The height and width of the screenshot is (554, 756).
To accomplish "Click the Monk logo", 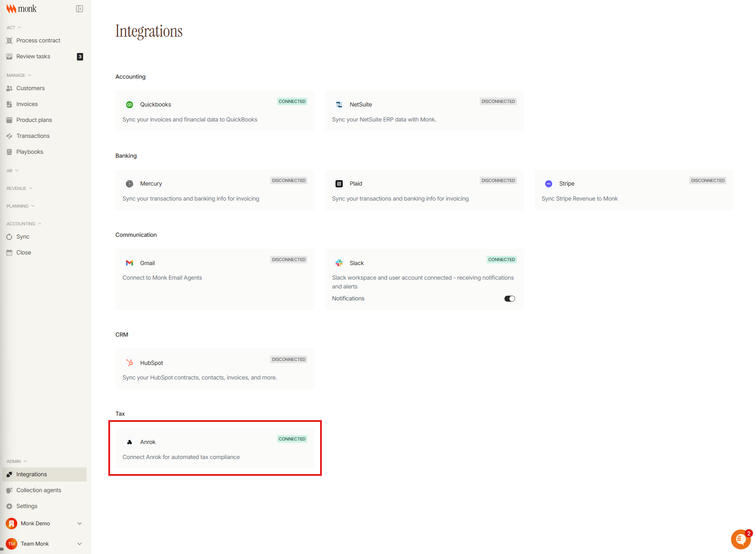I will (21, 9).
